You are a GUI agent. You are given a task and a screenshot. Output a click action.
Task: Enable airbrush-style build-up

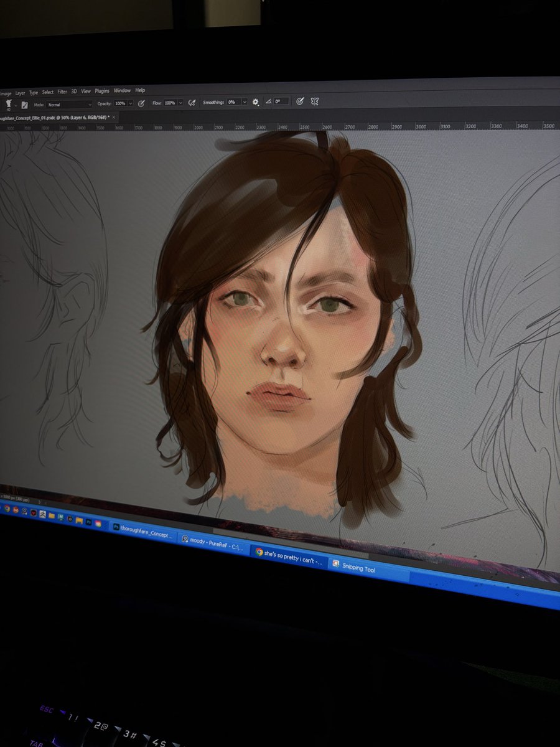(x=192, y=102)
